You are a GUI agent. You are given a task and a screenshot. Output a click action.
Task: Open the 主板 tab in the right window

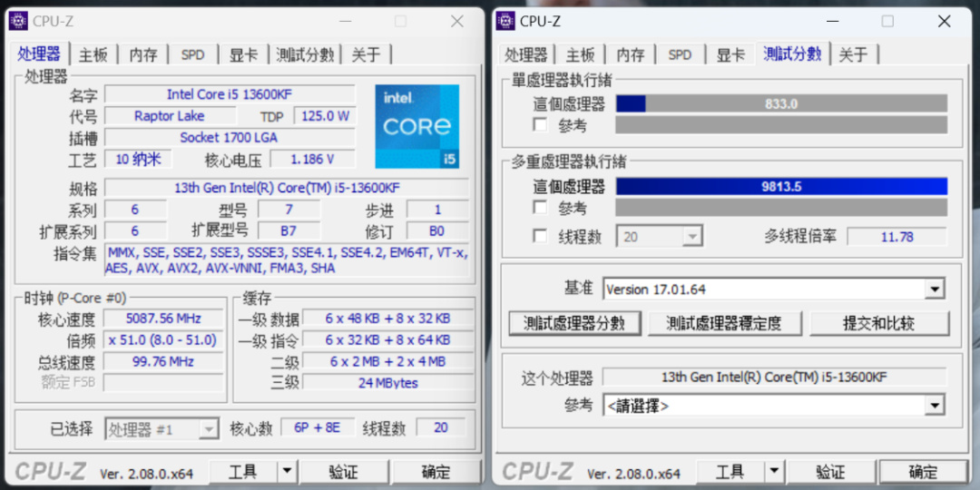click(580, 55)
